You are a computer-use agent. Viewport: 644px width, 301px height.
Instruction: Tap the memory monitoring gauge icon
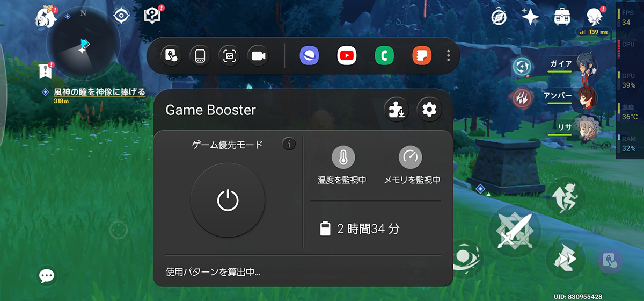click(410, 157)
